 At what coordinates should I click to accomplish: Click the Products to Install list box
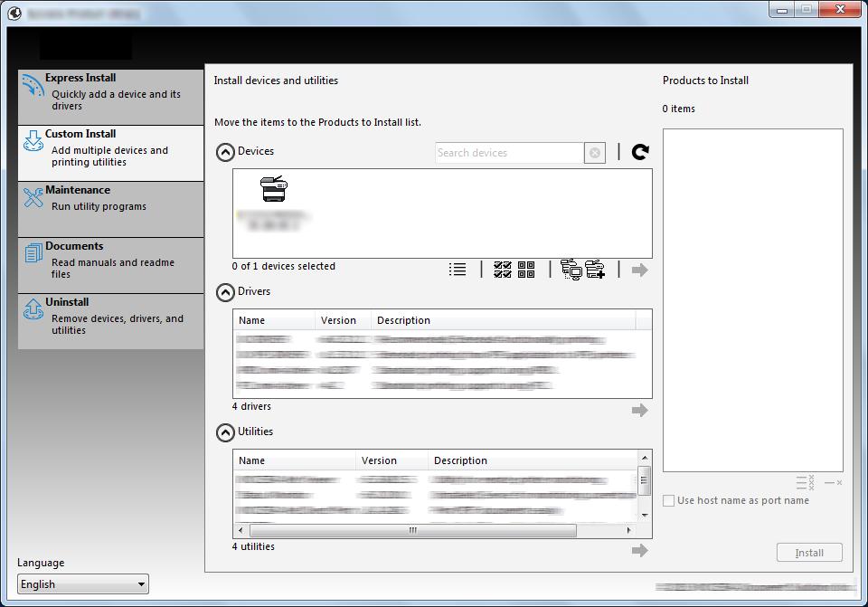click(x=753, y=300)
